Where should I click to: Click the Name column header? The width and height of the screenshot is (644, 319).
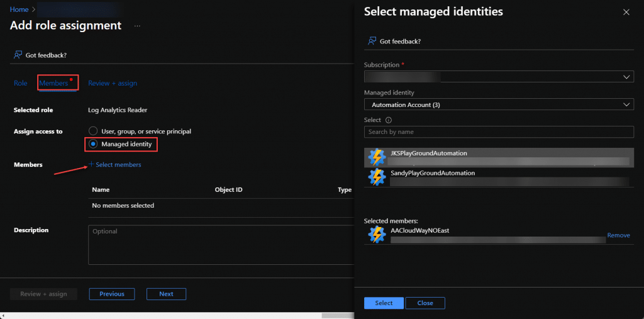(x=101, y=190)
